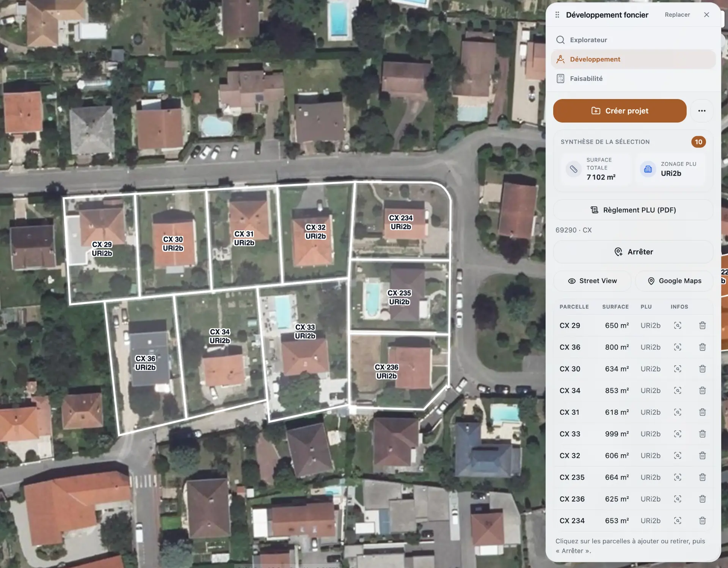Focus on parcel CX 30 in list
This screenshot has height=568, width=728.
pos(678,369)
